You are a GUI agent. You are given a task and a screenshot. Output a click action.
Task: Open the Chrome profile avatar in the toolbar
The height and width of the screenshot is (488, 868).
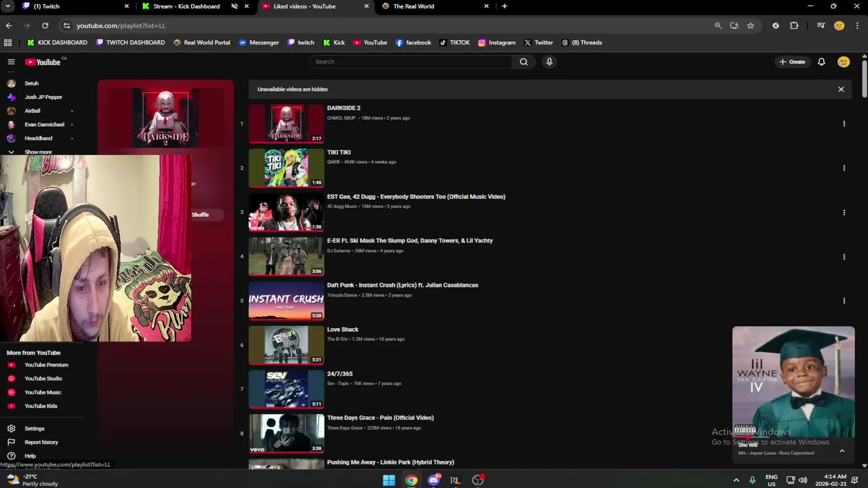pos(839,25)
